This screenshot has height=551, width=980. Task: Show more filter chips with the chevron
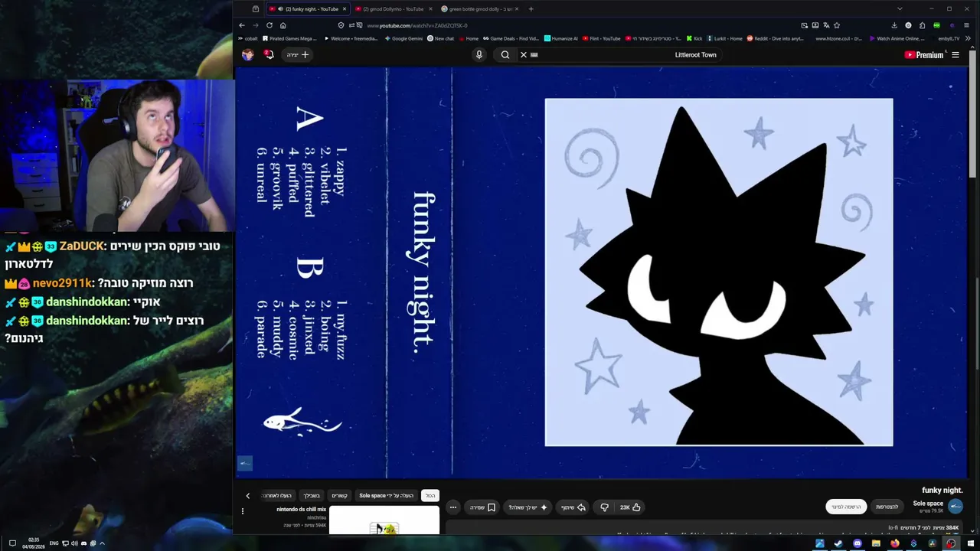click(x=247, y=496)
